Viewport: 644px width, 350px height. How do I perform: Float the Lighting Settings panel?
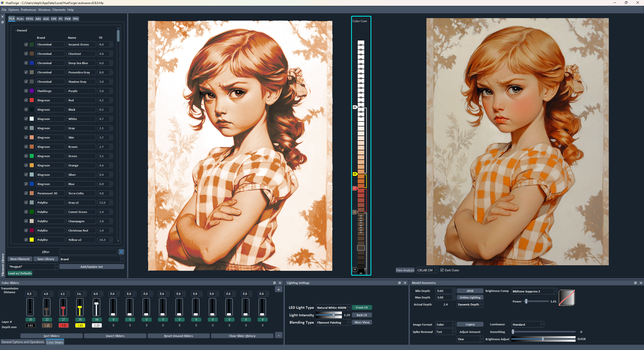pos(399,283)
